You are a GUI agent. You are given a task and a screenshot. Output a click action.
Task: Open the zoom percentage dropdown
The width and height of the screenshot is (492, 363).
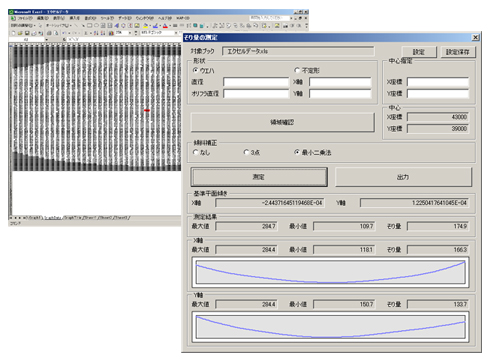[130, 33]
